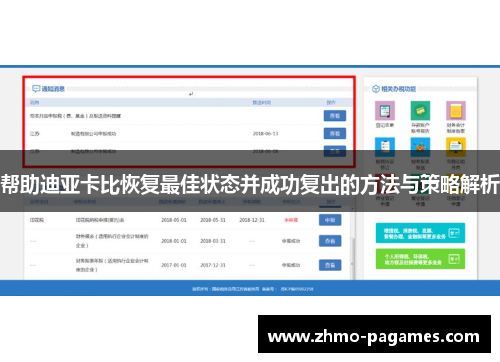Click 查看 for the 2018-06-13 notification
Viewport: 500px width, 362px height.
(x=335, y=133)
